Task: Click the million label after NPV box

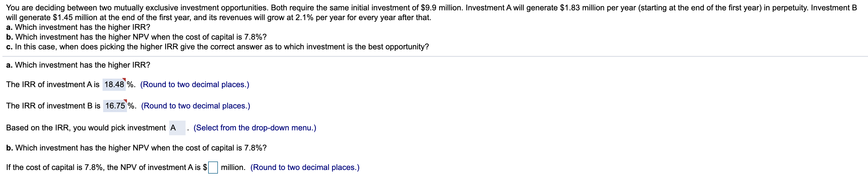Action: (x=233, y=167)
